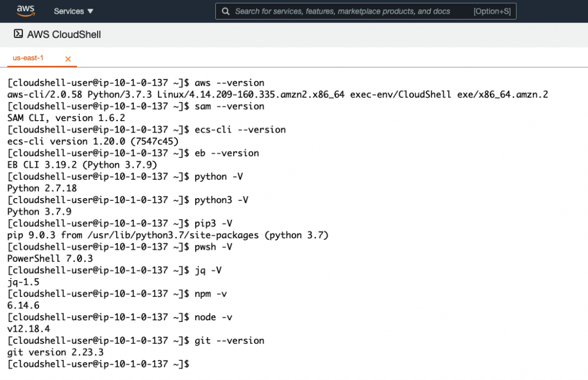
Task: Close the us-east-1 tab
Action: (68, 59)
